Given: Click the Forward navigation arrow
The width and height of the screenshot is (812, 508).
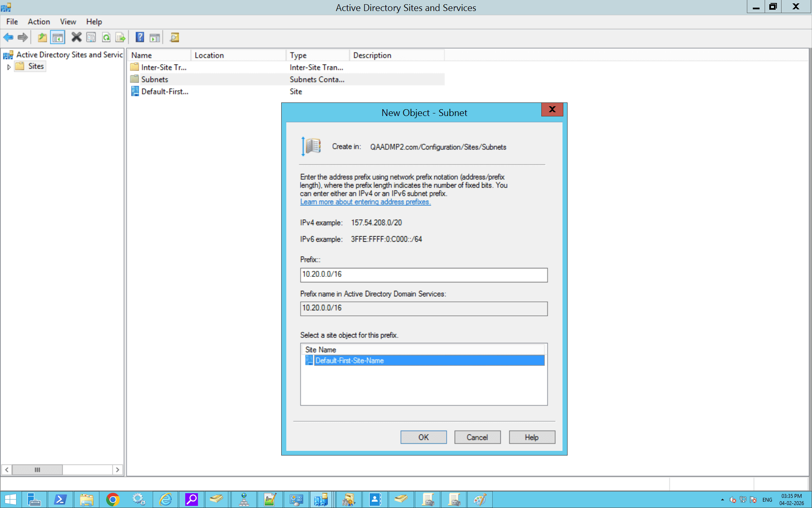Looking at the screenshot, I should coord(22,37).
